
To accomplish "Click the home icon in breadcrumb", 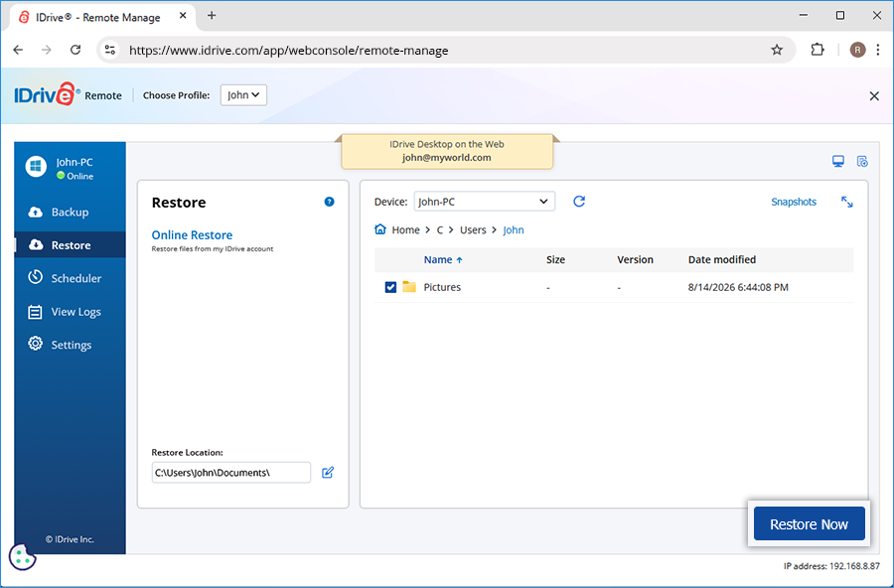I will point(380,229).
